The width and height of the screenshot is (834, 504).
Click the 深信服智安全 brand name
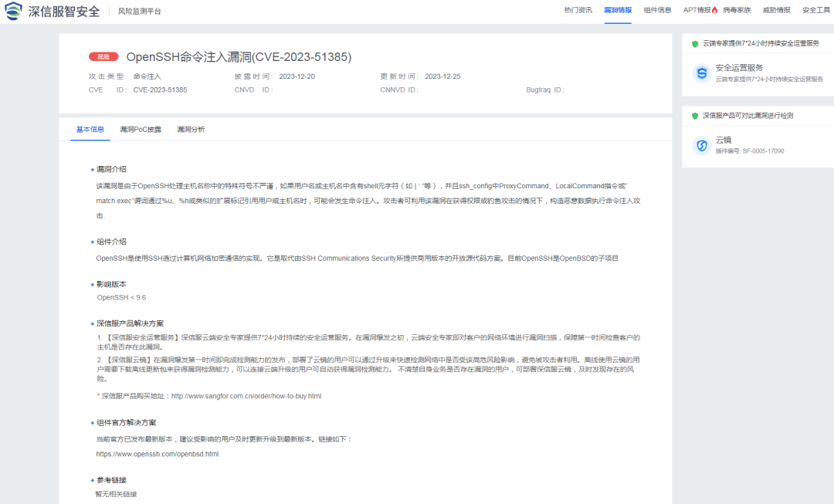coord(64,11)
